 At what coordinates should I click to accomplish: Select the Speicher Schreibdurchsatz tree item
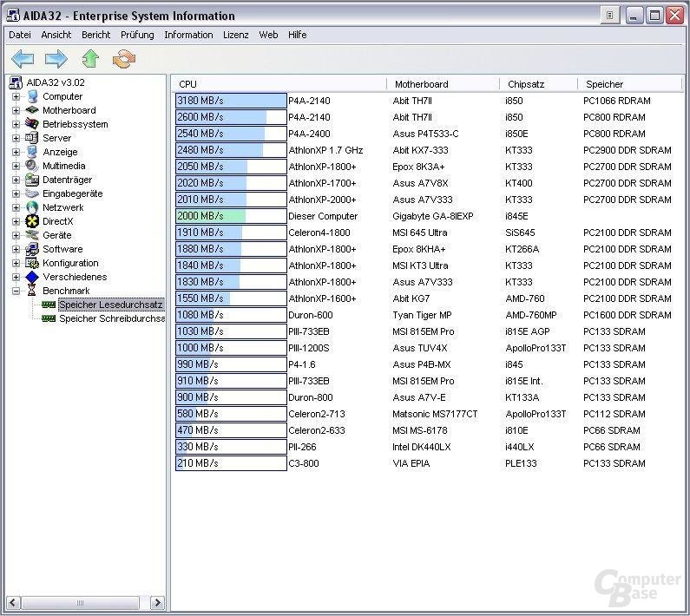pyautogui.click(x=112, y=318)
